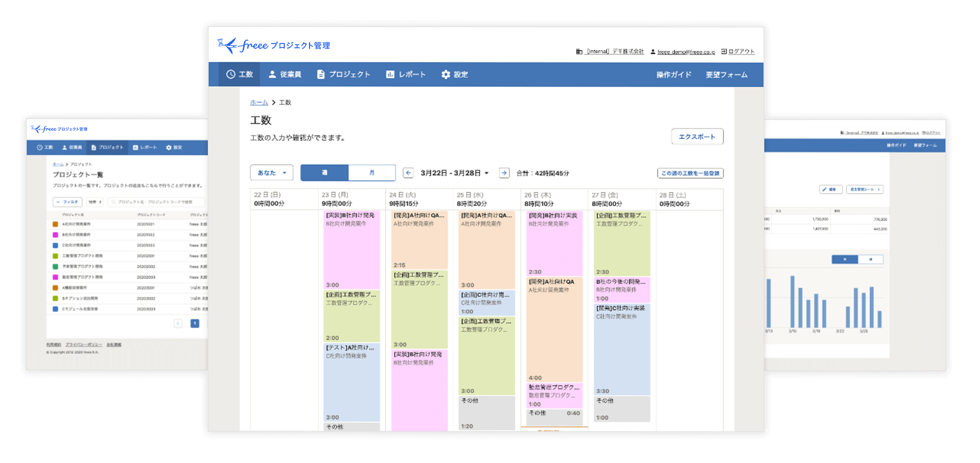Open 従業員 tab in main window navbar
The image size is (980, 463).
(x=285, y=75)
